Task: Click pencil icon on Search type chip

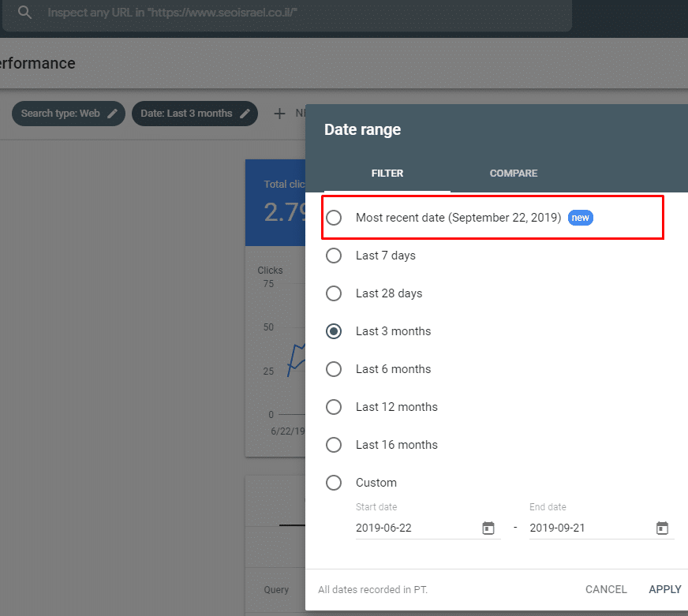Action: [113, 114]
